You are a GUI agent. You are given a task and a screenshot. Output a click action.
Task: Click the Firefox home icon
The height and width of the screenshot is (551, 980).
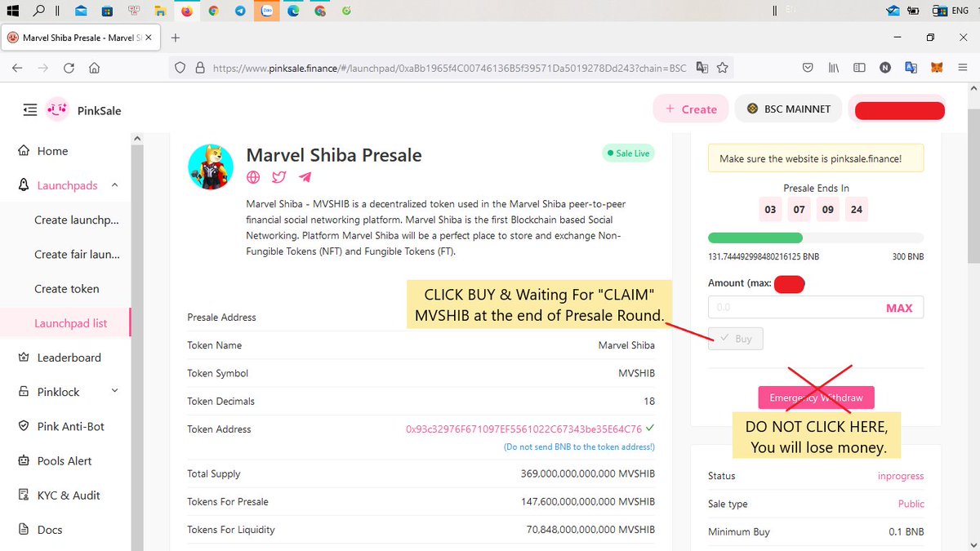95,68
